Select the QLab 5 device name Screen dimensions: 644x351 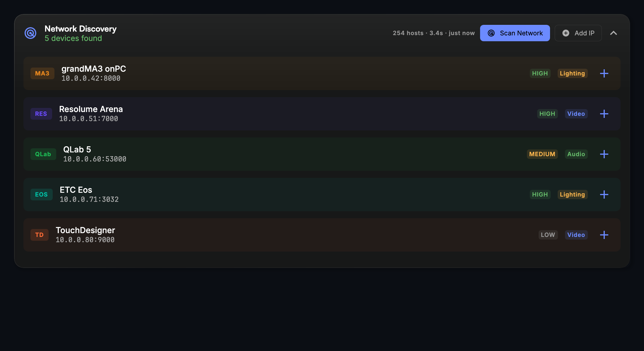(77, 149)
